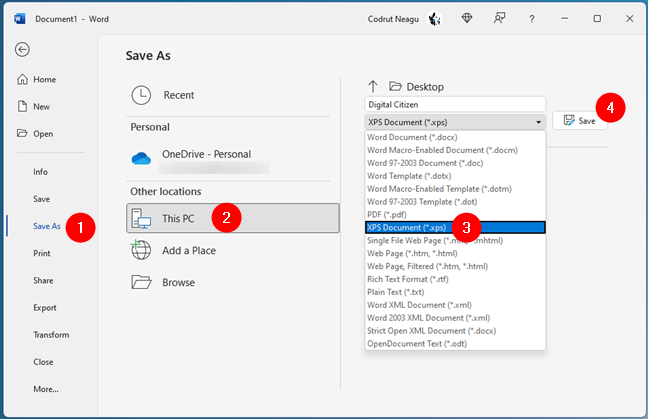648x419 pixels.
Task: Click the Browse folder icon
Action: pyautogui.click(x=141, y=282)
